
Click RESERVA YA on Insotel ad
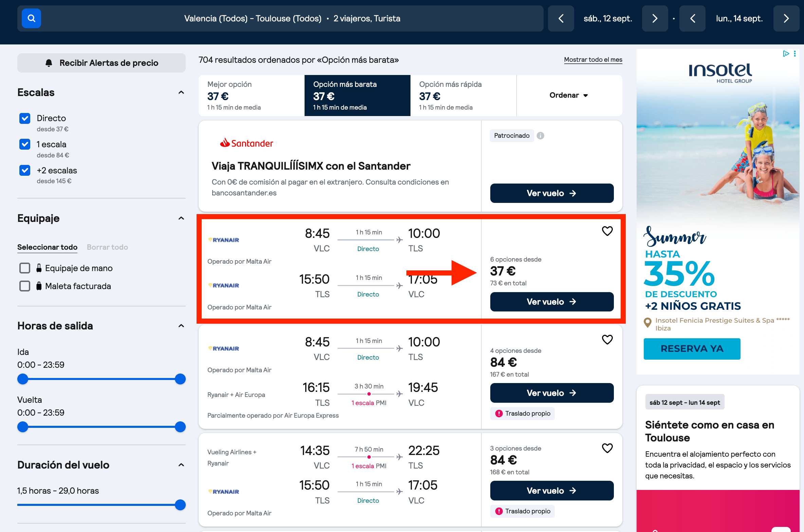point(692,349)
